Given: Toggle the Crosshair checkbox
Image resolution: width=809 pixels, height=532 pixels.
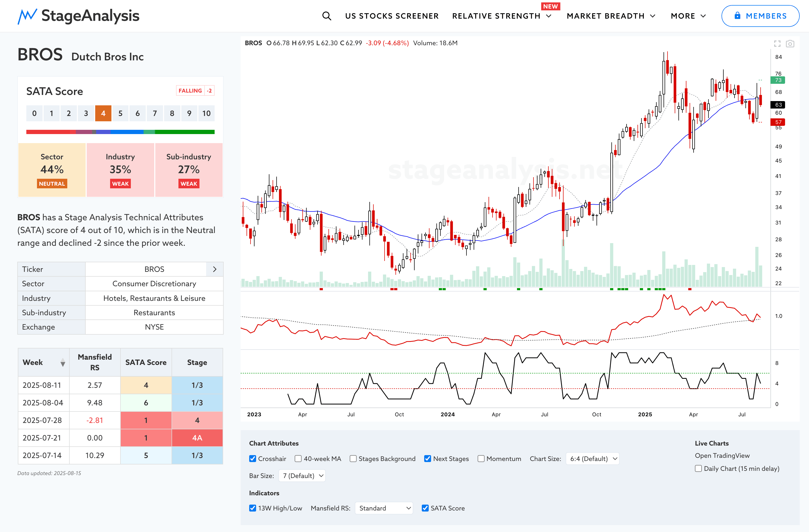Looking at the screenshot, I should click(253, 459).
